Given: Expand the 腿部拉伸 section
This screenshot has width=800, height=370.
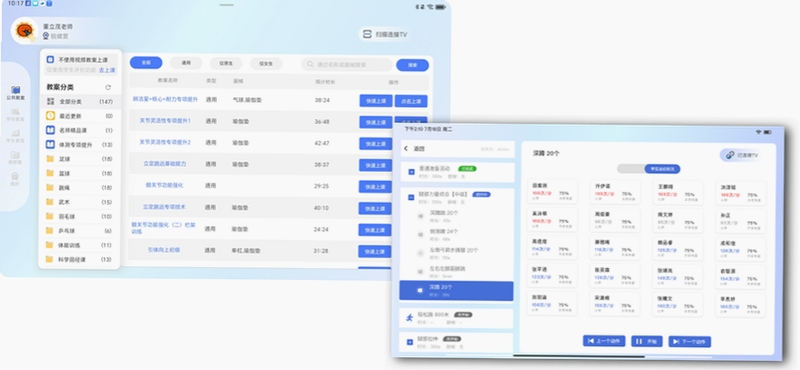Looking at the screenshot, I should click(410, 341).
